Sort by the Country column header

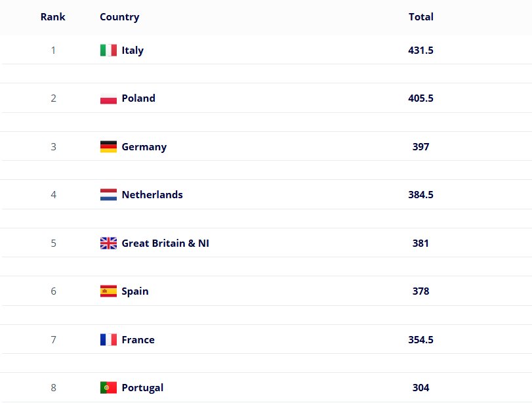tap(119, 17)
